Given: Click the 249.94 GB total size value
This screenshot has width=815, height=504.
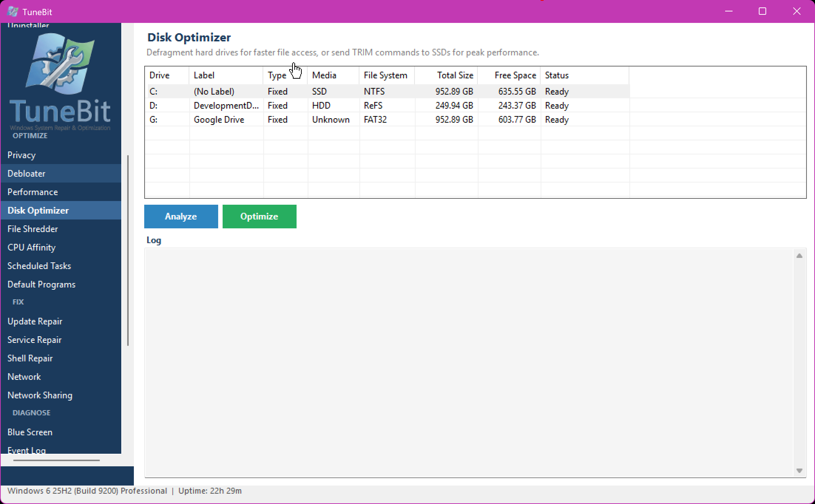Looking at the screenshot, I should pyautogui.click(x=454, y=105).
